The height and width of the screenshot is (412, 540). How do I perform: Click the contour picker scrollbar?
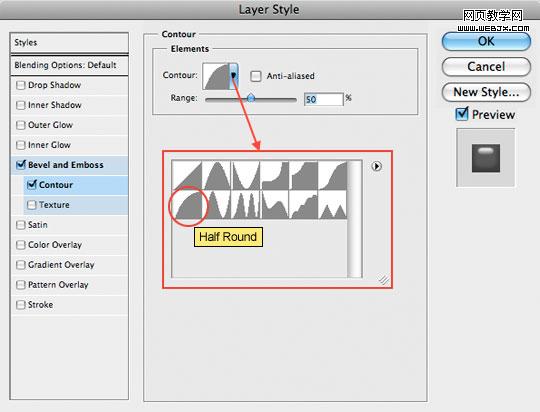(355, 219)
